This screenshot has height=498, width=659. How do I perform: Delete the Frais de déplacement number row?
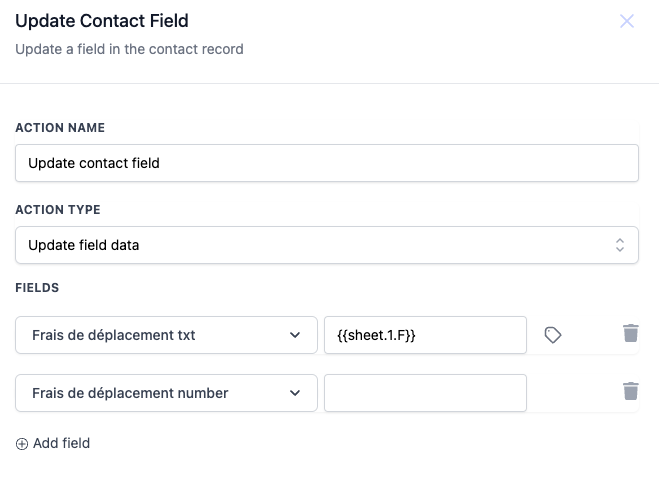[x=631, y=392]
